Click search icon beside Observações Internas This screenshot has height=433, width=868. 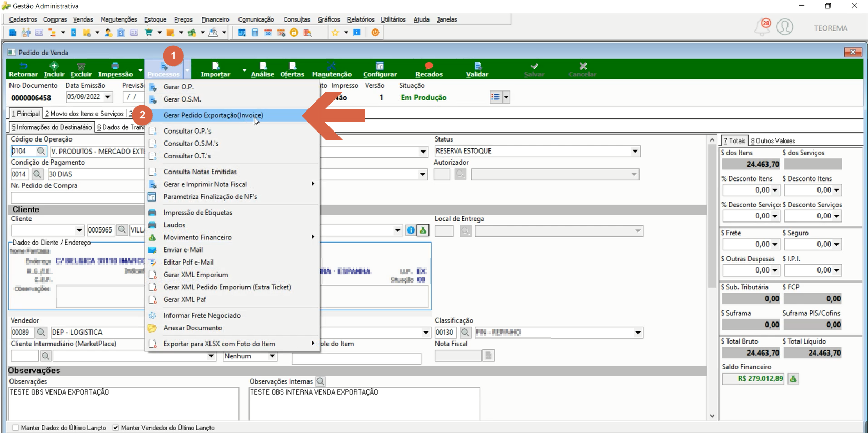320,381
